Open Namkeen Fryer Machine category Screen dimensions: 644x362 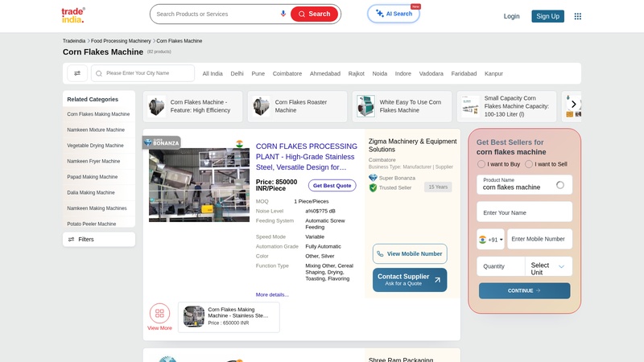click(x=93, y=162)
